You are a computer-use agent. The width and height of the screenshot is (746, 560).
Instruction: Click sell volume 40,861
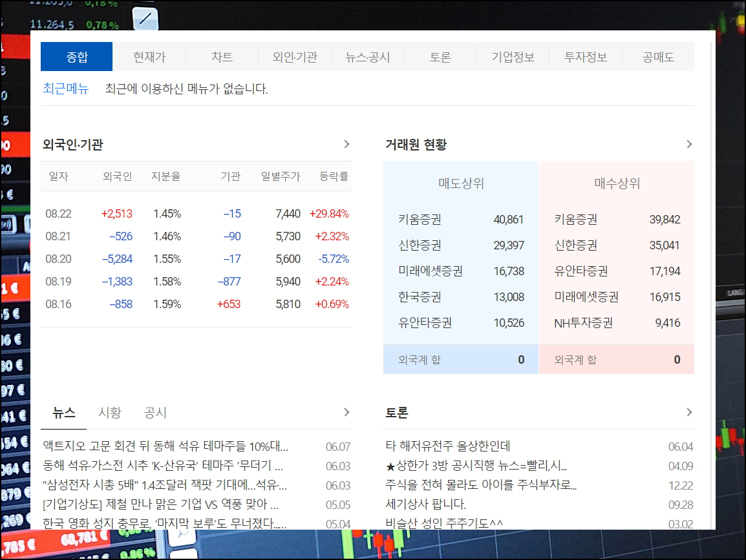(x=509, y=219)
